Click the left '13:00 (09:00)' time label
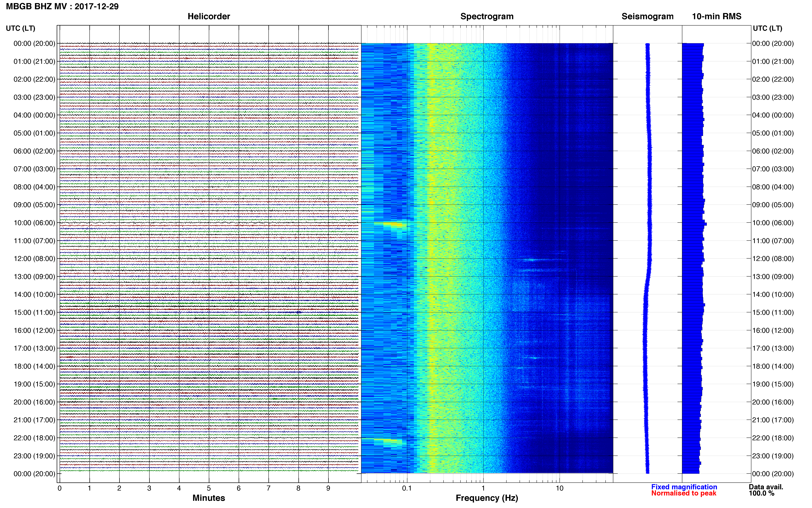812x508 pixels. click(x=34, y=277)
